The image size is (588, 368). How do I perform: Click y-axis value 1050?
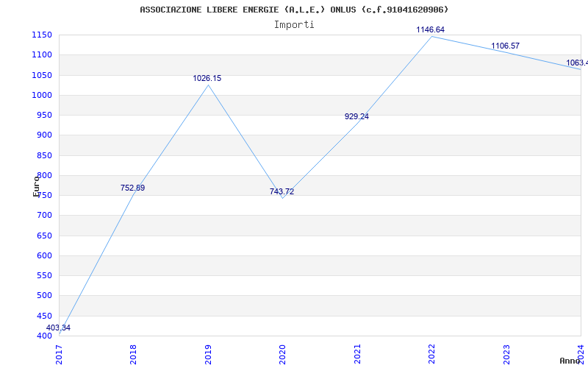tap(42, 76)
